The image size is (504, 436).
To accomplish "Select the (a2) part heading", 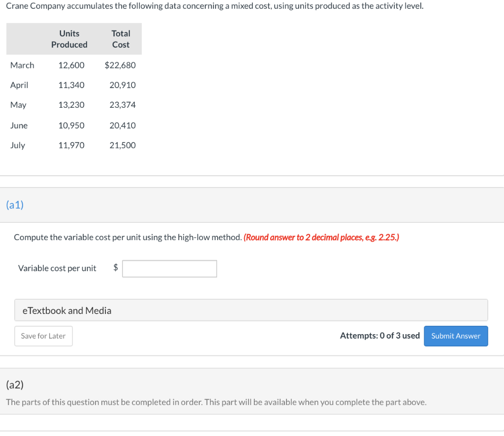I will [15, 385].
